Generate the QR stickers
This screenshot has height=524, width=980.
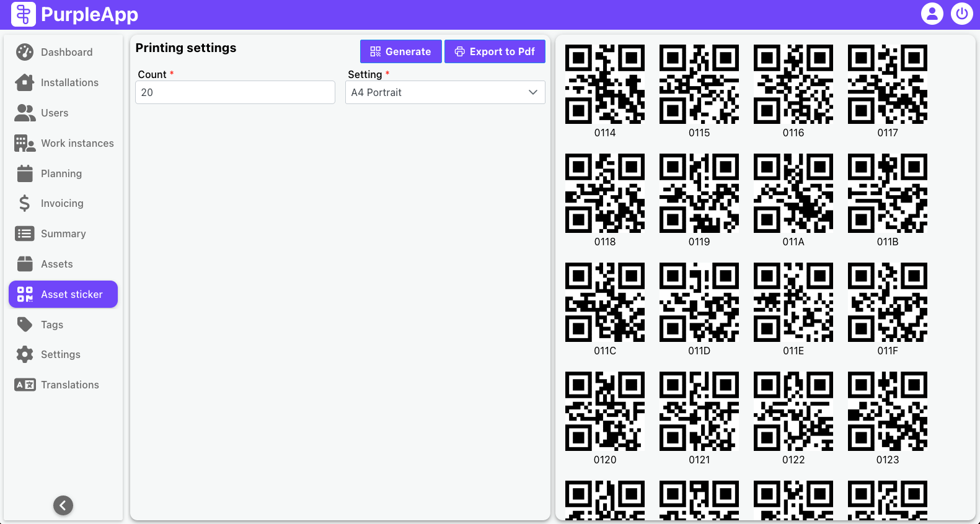(400, 51)
